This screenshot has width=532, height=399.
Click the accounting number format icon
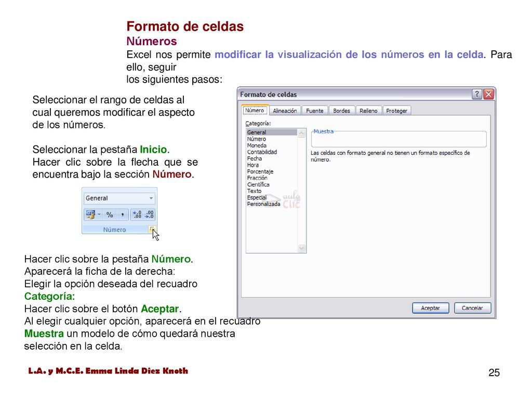pyautogui.click(x=90, y=215)
